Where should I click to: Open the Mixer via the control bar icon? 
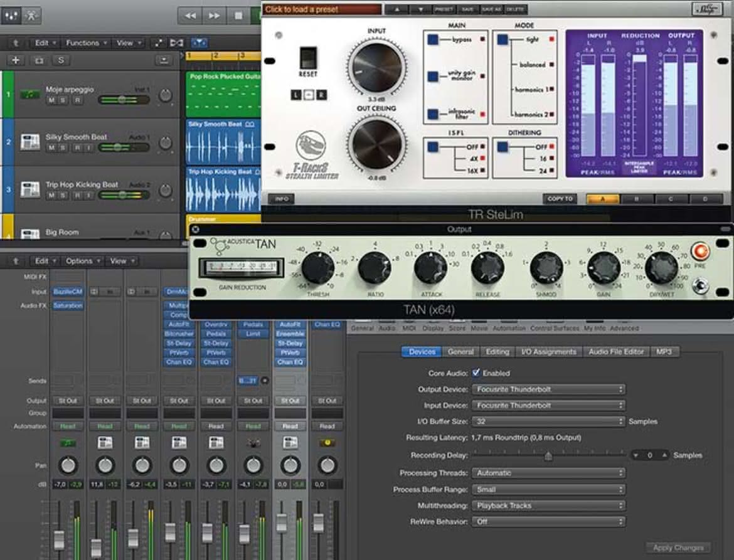click(x=11, y=16)
